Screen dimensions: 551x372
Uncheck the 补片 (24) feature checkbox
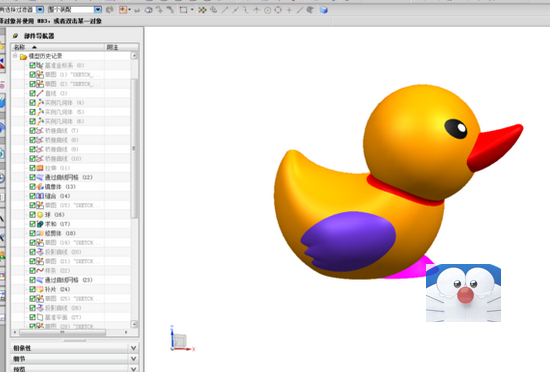tap(32, 289)
